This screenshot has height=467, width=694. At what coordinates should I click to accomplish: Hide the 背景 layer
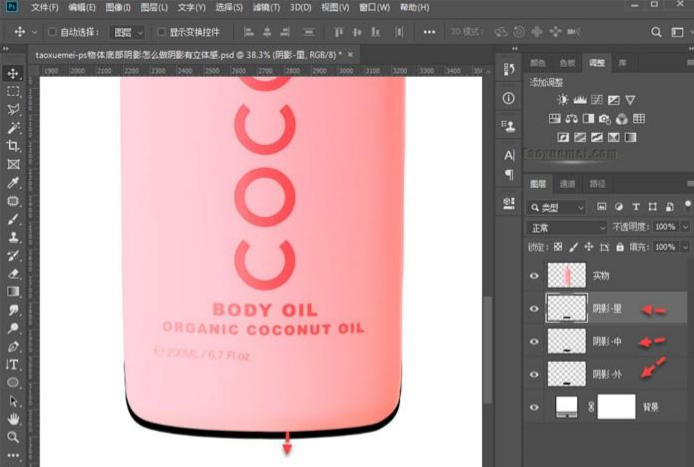point(534,407)
